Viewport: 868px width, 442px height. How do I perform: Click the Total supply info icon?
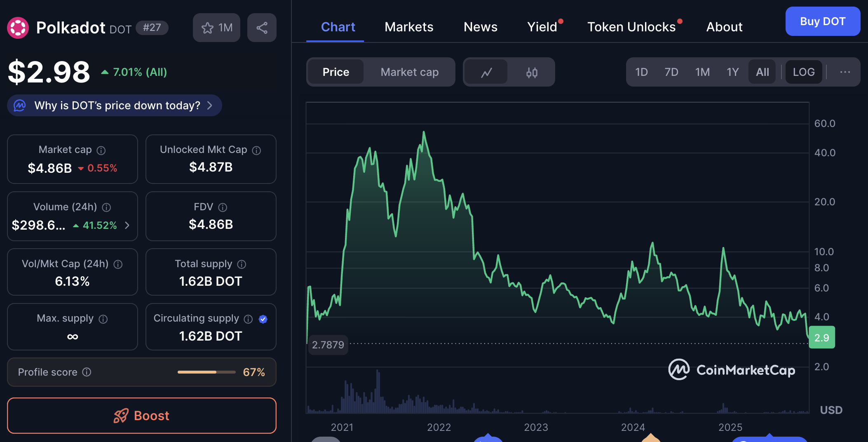pyautogui.click(x=242, y=264)
